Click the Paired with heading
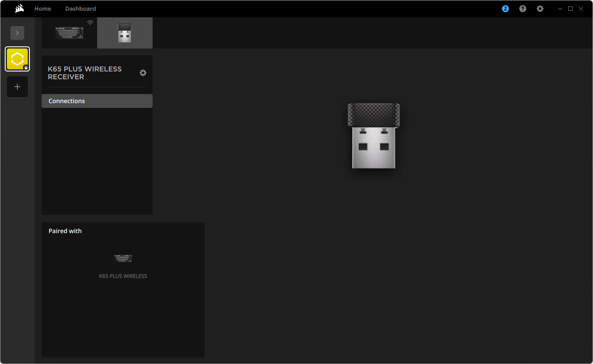 pyautogui.click(x=65, y=231)
